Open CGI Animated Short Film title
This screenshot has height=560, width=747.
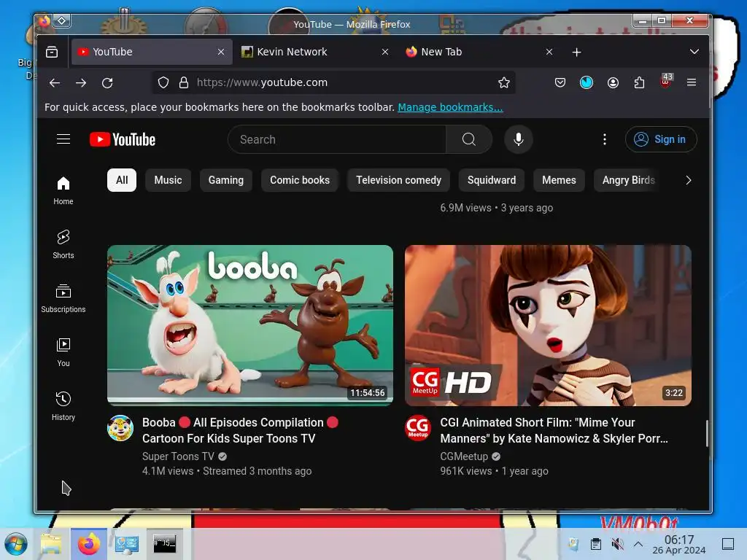[554, 430]
